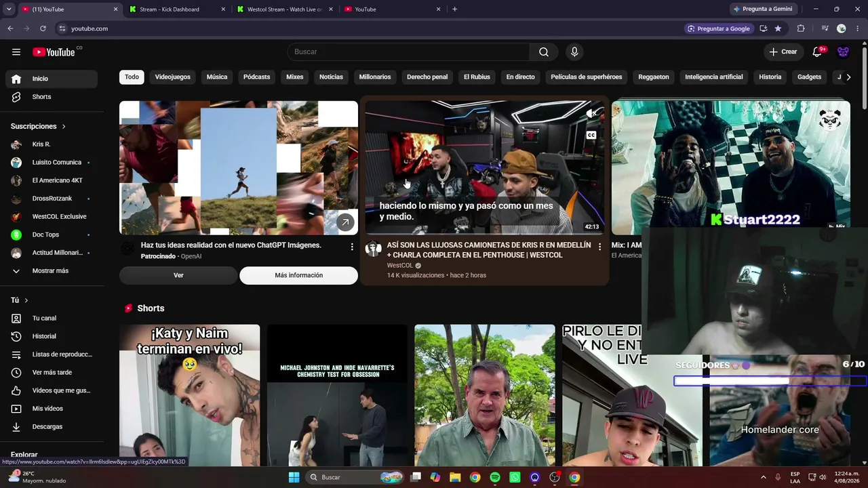The width and height of the screenshot is (868, 488).
Task: Toggle mute on the WestCOL video preview
Action: (x=591, y=113)
